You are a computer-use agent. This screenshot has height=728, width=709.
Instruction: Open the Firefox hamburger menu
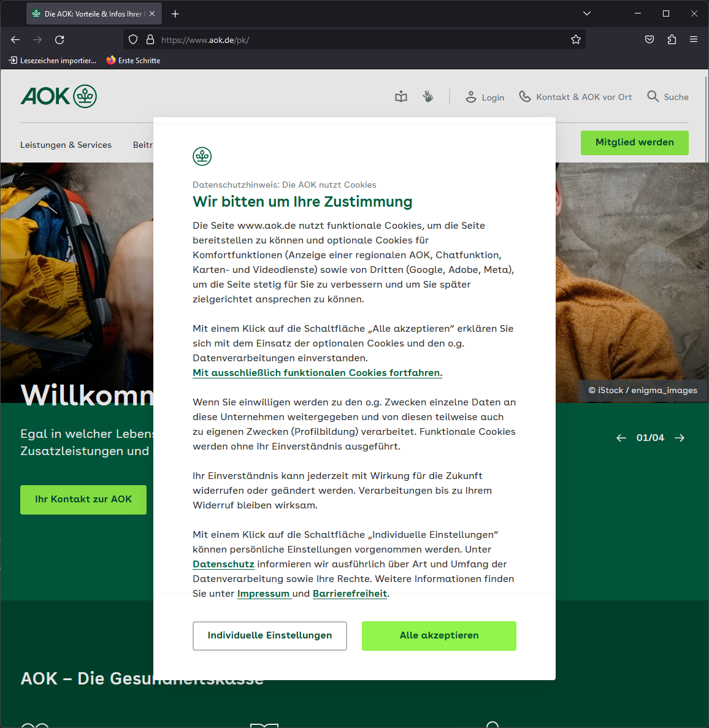pos(694,39)
